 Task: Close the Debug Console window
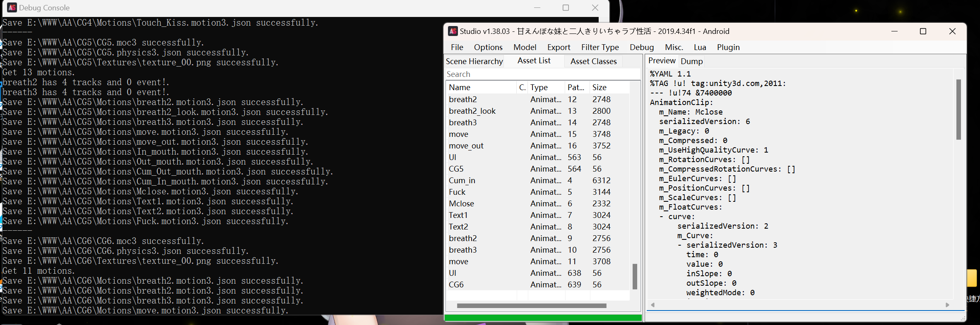pyautogui.click(x=595, y=7)
